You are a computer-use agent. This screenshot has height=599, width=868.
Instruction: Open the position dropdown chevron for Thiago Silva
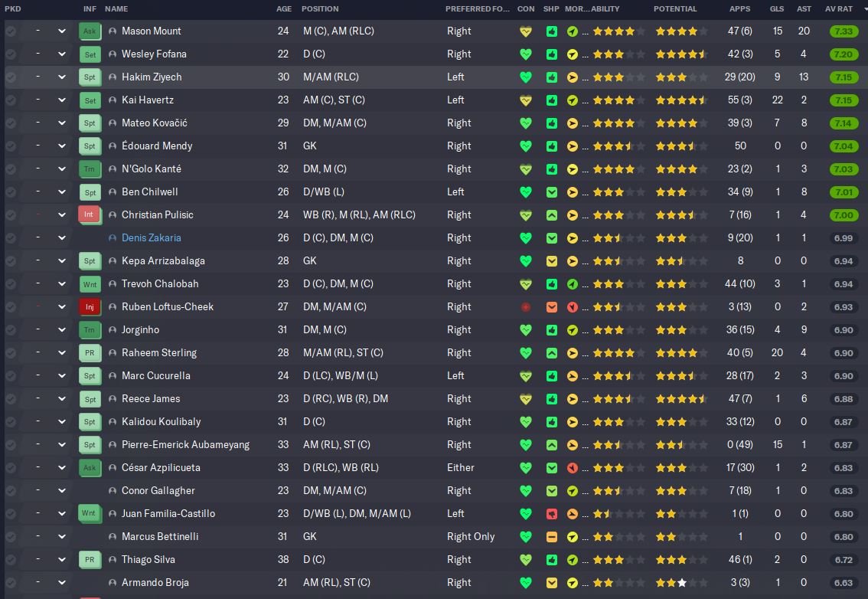coord(61,560)
